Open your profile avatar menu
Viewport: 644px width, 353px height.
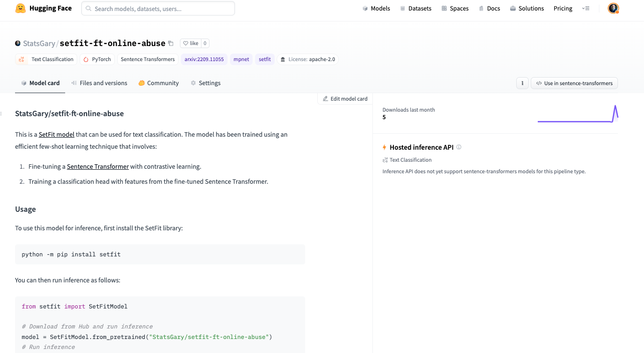pyautogui.click(x=613, y=8)
